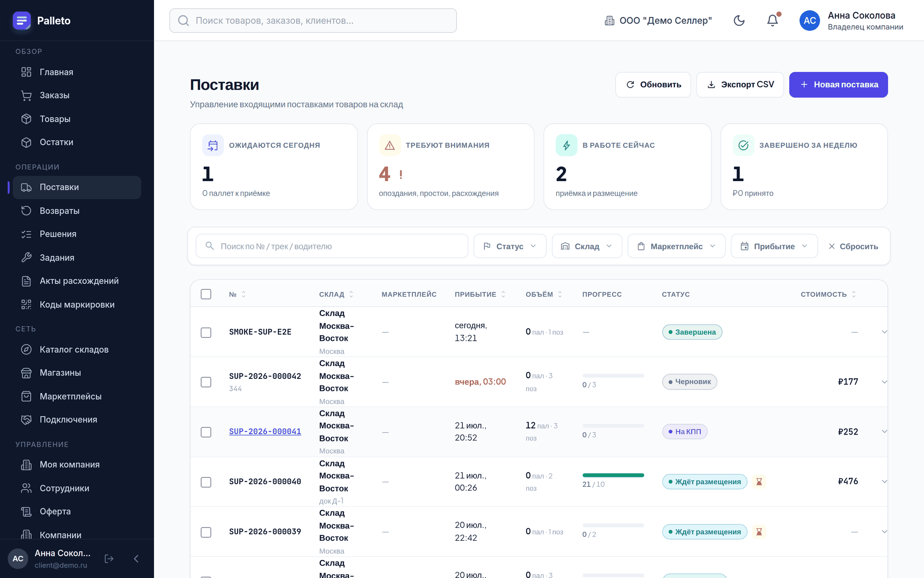924x578 pixels.
Task: Focus the Поиск по № / трек / водителю field
Action: click(332, 246)
